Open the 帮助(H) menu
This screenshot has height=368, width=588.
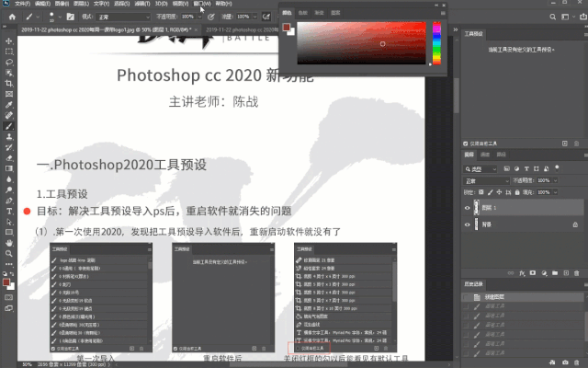click(x=223, y=4)
